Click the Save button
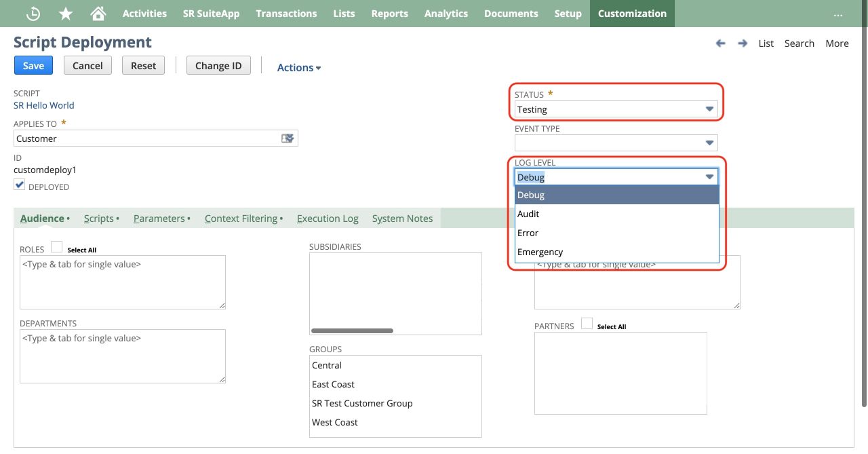This screenshot has width=868, height=454. tap(33, 66)
